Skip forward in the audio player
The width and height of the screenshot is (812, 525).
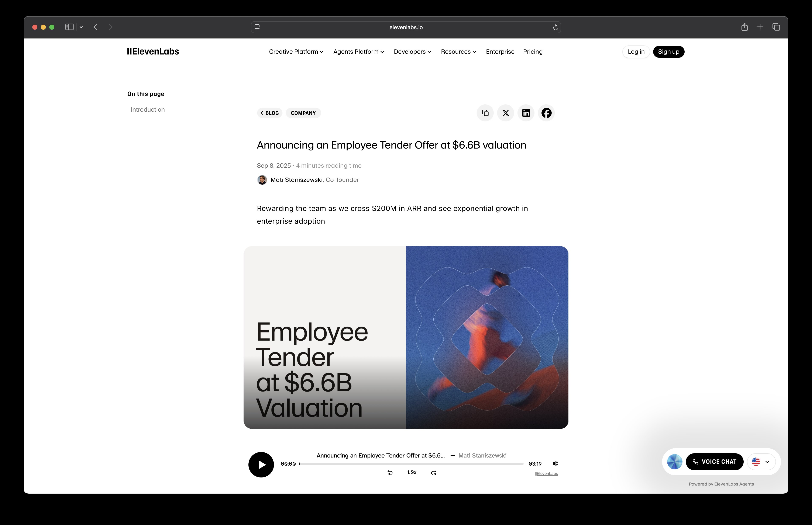(x=433, y=473)
